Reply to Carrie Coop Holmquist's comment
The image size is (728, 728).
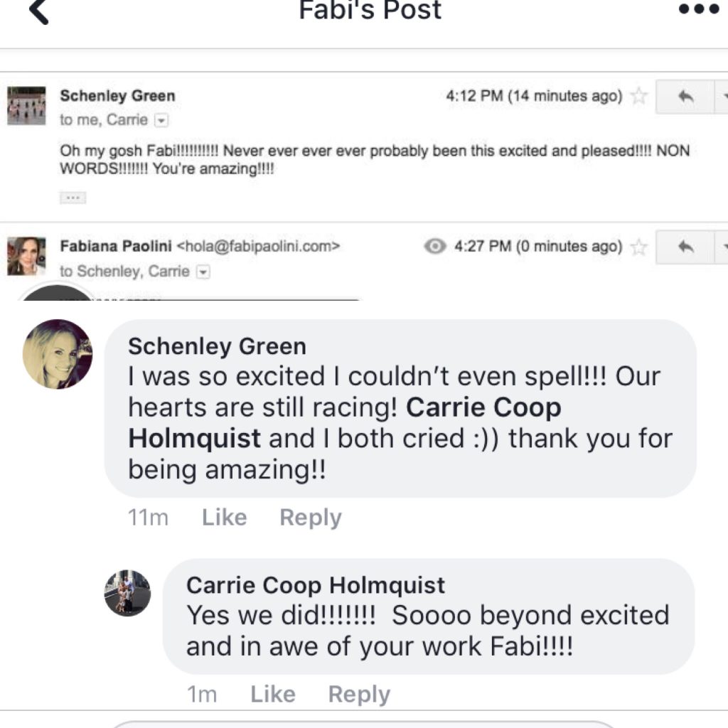click(x=359, y=695)
